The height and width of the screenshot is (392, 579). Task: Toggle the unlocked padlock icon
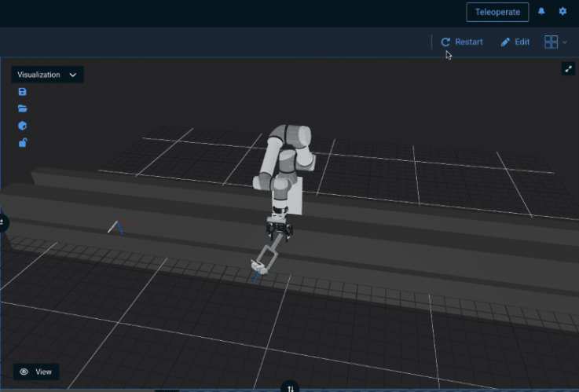[x=23, y=142]
